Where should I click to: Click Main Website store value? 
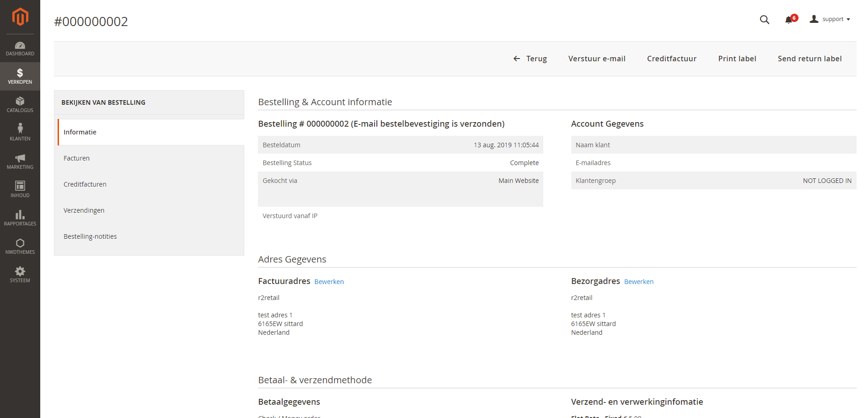click(x=518, y=181)
